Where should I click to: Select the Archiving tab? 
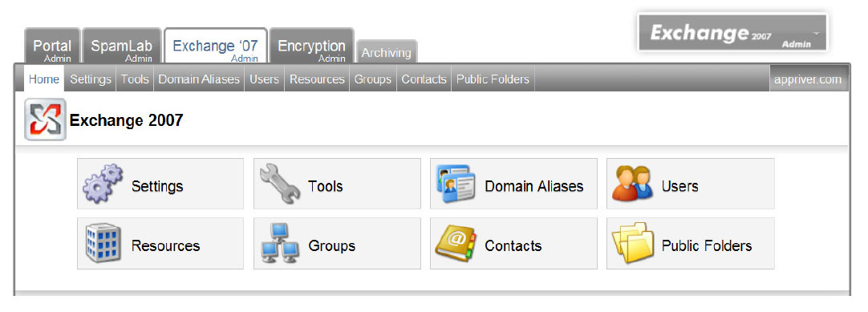coord(387,51)
